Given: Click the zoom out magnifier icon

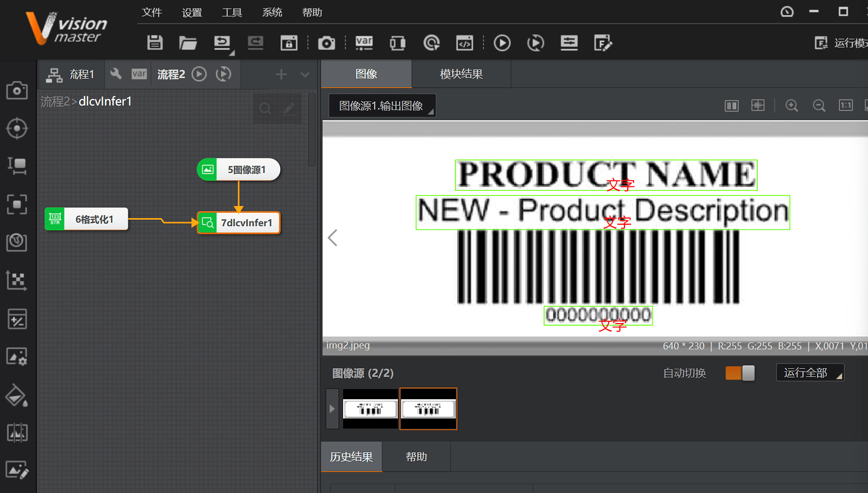Looking at the screenshot, I should tap(819, 106).
